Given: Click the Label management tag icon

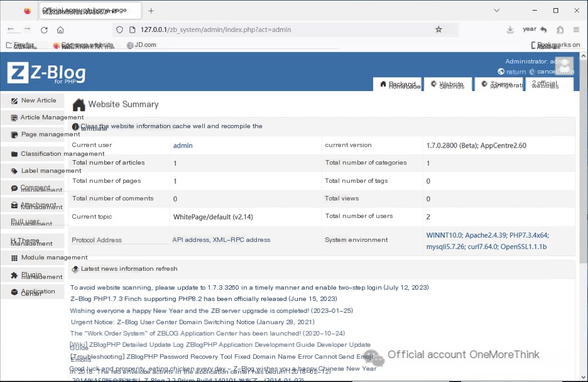Looking at the screenshot, I should tap(14, 171).
